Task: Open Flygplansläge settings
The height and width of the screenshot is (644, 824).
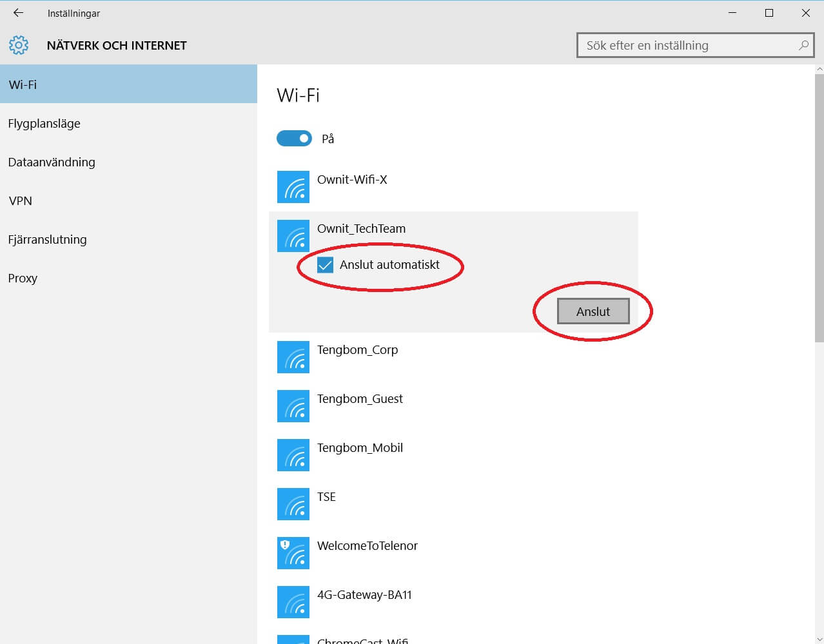Action: (128, 123)
